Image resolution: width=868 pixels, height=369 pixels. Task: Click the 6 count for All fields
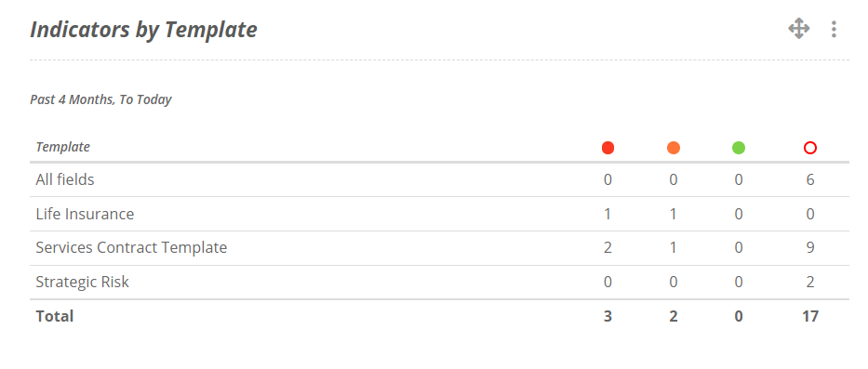tap(810, 179)
